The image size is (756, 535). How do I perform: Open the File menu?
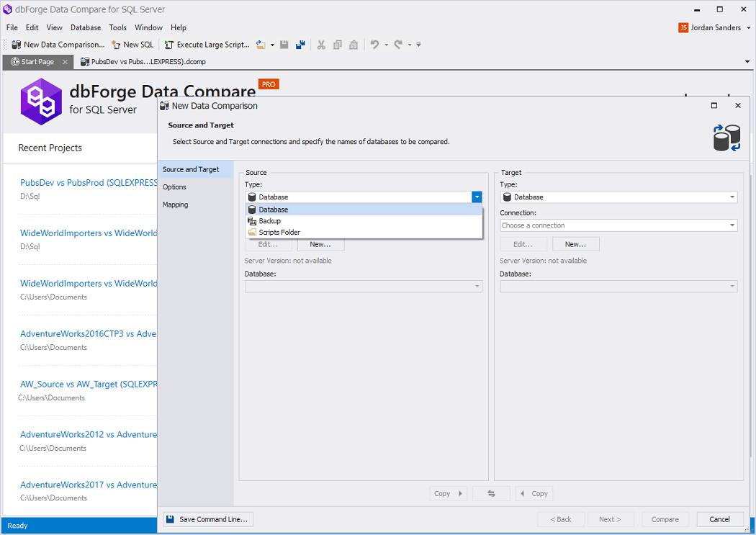[x=12, y=27]
